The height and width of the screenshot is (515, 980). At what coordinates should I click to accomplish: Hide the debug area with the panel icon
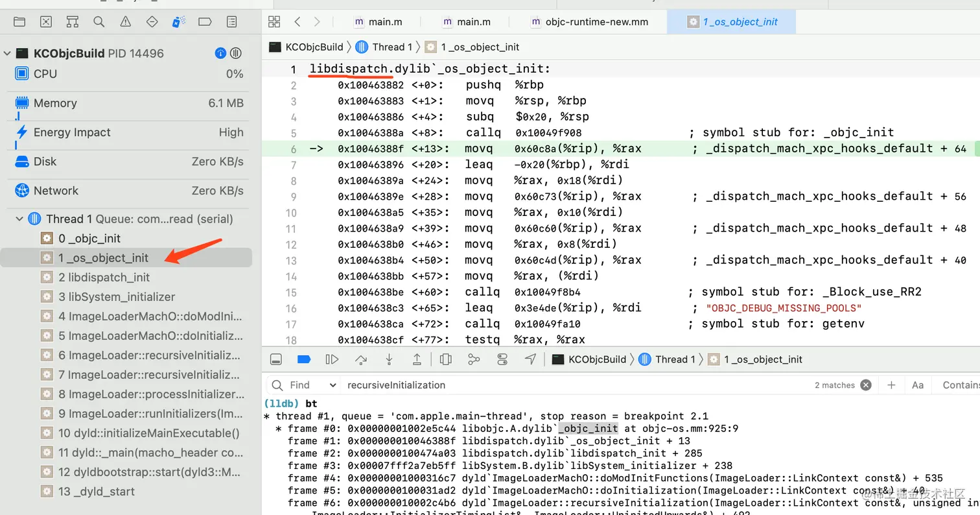[x=276, y=359]
